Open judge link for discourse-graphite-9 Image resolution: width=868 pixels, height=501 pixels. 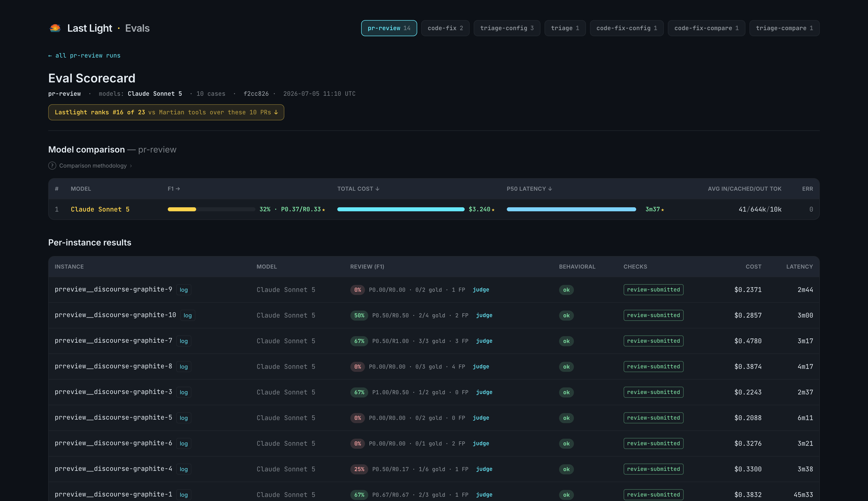(x=481, y=290)
